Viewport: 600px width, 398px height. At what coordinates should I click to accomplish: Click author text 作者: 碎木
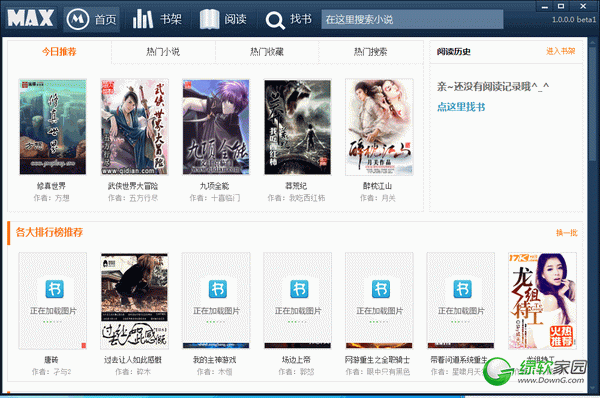pyautogui.click(x=133, y=372)
